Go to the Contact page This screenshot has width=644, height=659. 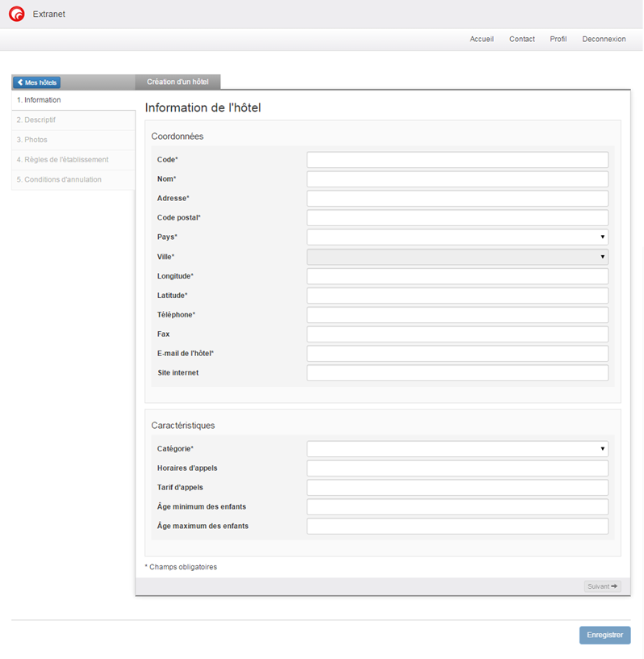[x=522, y=40]
